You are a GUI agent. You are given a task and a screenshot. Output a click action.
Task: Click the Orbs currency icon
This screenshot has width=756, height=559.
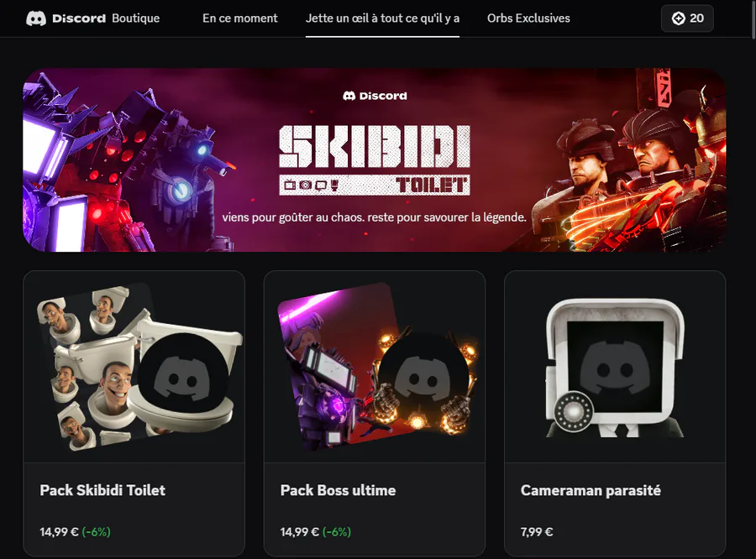pyautogui.click(x=679, y=18)
